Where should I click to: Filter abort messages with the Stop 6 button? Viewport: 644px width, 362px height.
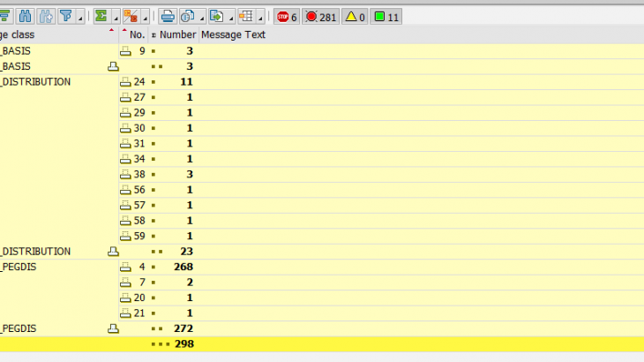click(287, 17)
